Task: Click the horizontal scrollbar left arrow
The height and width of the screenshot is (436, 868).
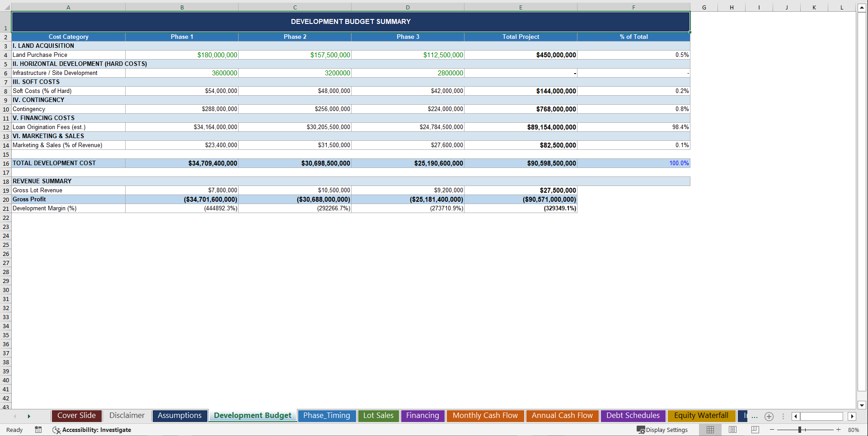Action: pyautogui.click(x=795, y=417)
